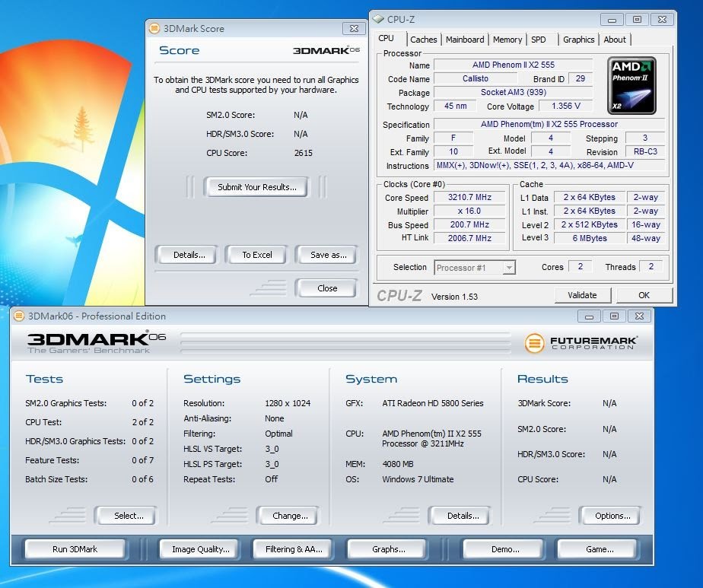Image resolution: width=703 pixels, height=588 pixels.
Task: Click OK in CPU-Z
Action: tap(644, 295)
